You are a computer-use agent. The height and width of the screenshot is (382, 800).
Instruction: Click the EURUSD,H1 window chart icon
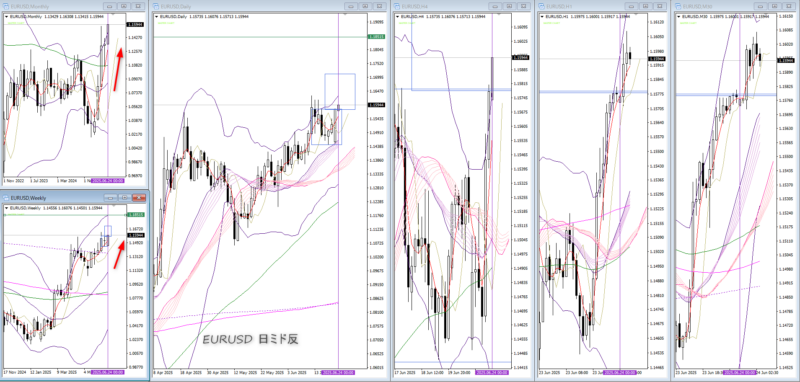coord(541,6)
